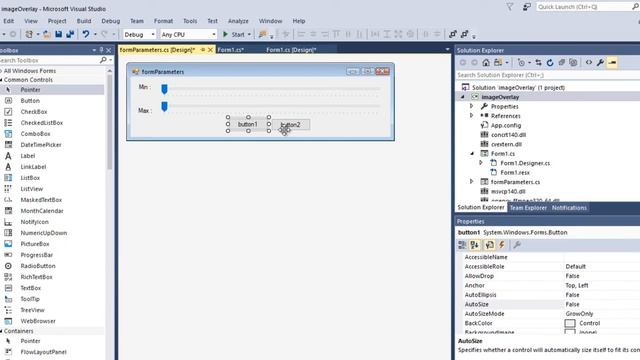Collapse the imageOverlay project node
The width and height of the screenshot is (640, 360).
click(x=462, y=97)
